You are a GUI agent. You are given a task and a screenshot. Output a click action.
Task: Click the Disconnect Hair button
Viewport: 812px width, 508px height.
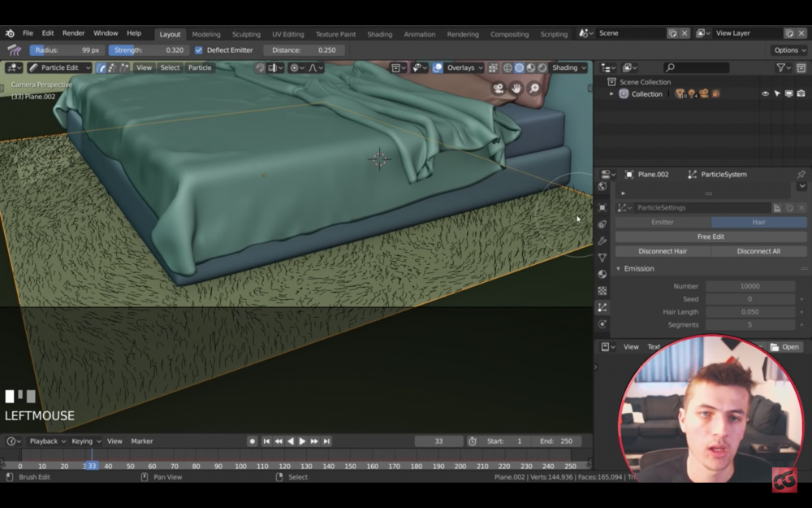tap(663, 251)
